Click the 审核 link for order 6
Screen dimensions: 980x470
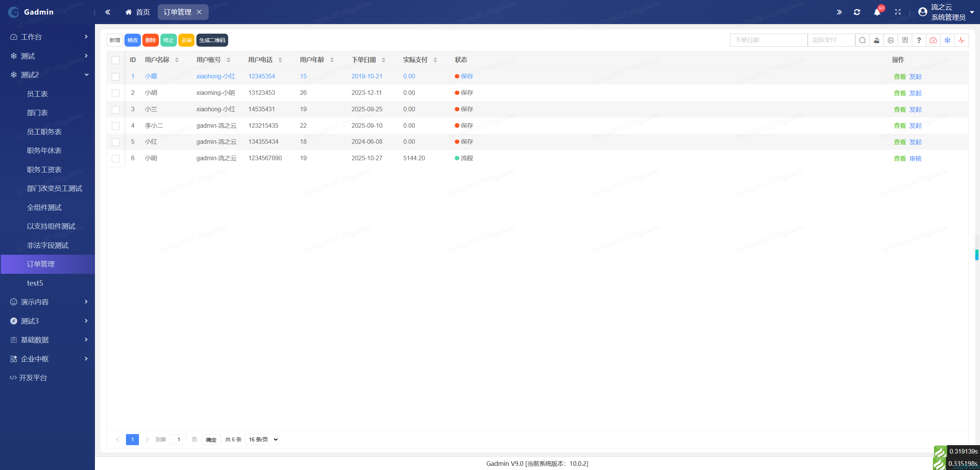point(916,158)
